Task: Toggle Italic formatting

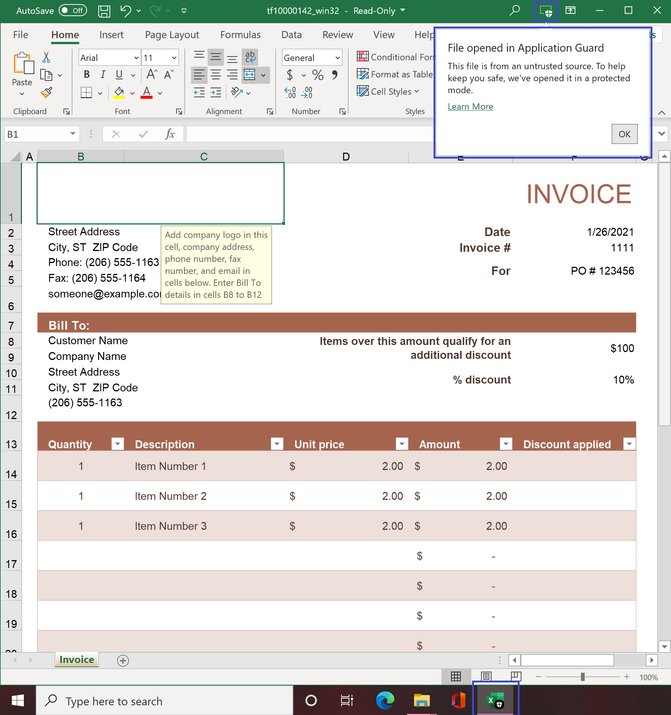Action: pyautogui.click(x=103, y=75)
